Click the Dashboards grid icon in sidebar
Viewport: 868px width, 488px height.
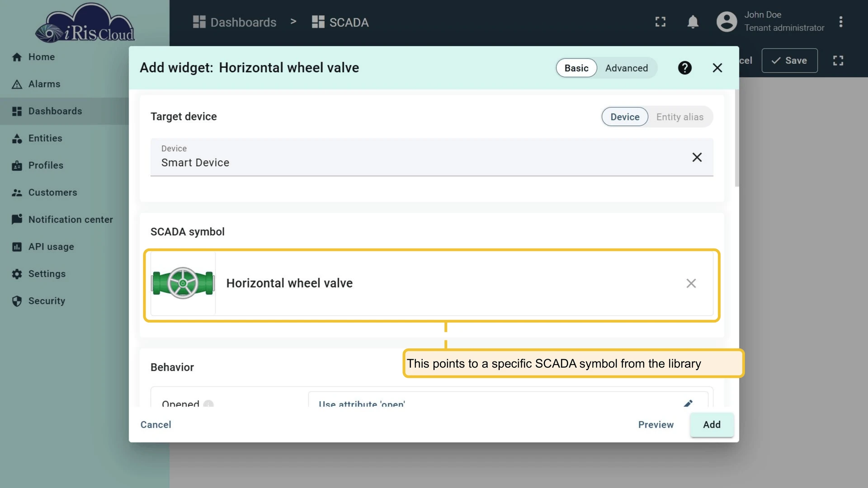click(17, 111)
